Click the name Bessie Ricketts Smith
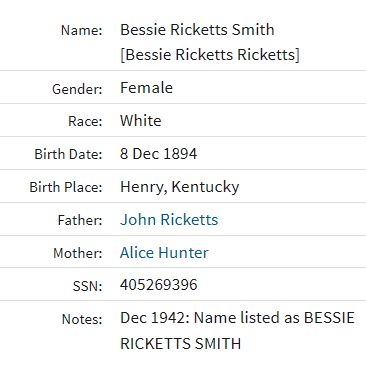Viewport: 366px width, 365px height. [197, 30]
